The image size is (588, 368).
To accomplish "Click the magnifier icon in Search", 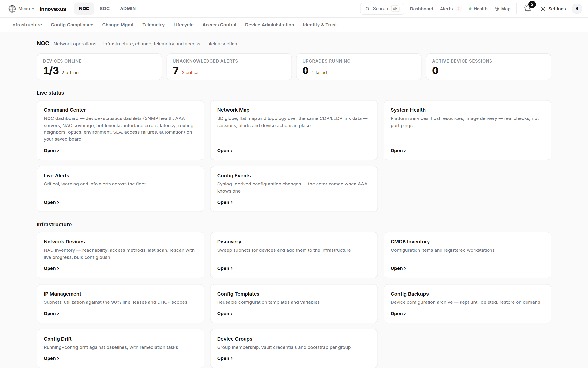I will (x=367, y=9).
